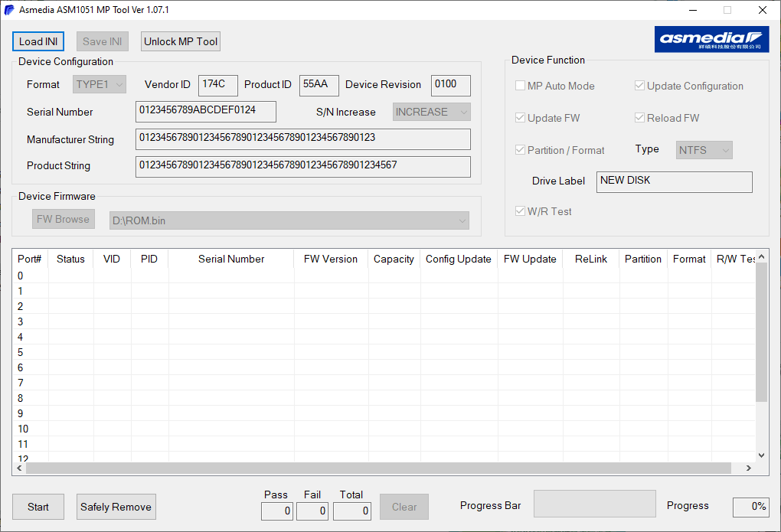Expand the D:\ROM.bin firmware path dropdown
The width and height of the screenshot is (781, 532).
point(289,220)
